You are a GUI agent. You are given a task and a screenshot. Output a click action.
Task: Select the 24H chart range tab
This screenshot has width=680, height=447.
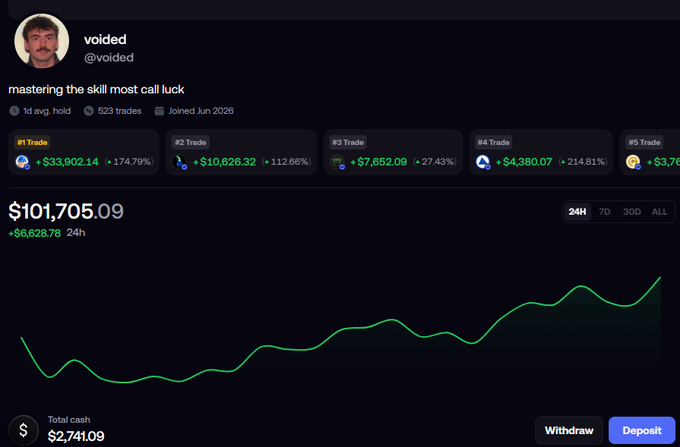[577, 212]
